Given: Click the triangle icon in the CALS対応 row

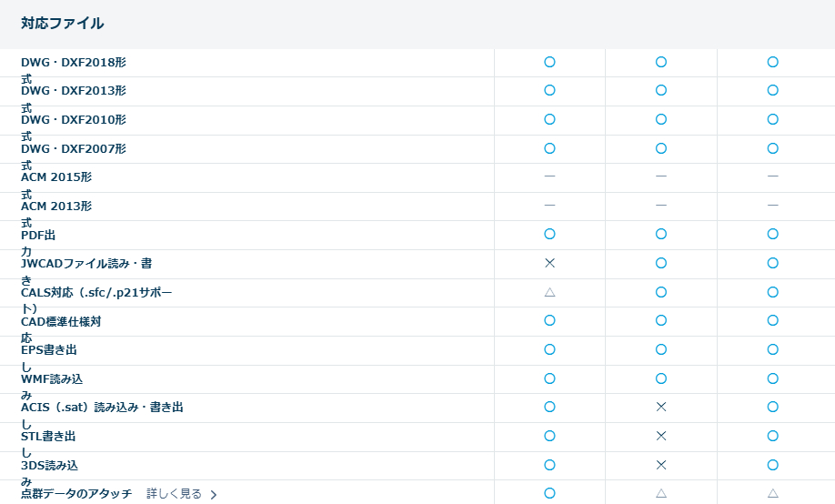Looking at the screenshot, I should 549,292.
